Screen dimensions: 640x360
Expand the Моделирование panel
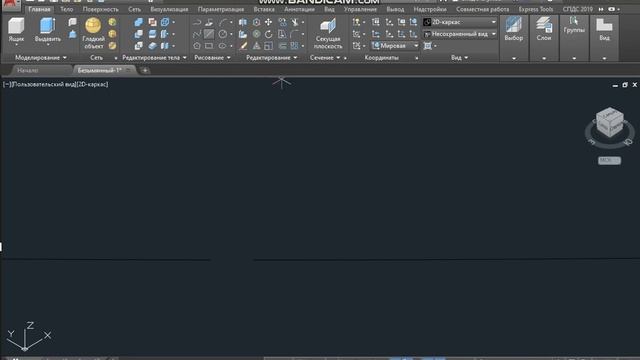point(41,58)
